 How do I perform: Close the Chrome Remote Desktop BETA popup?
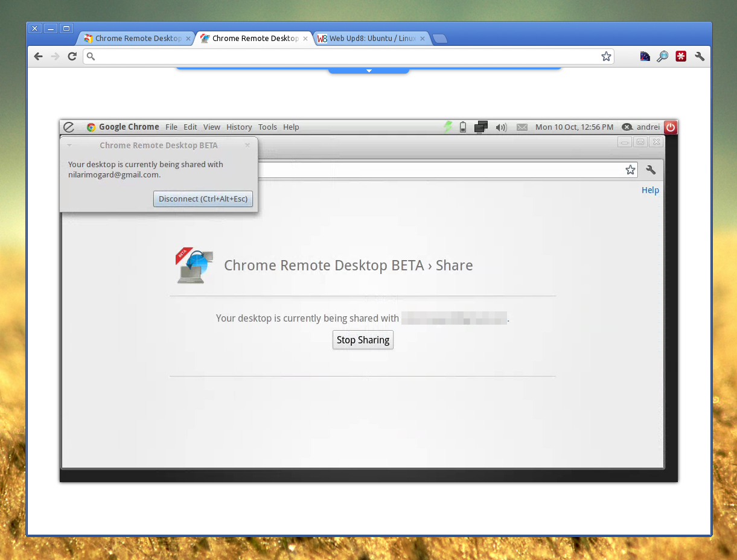(x=247, y=145)
